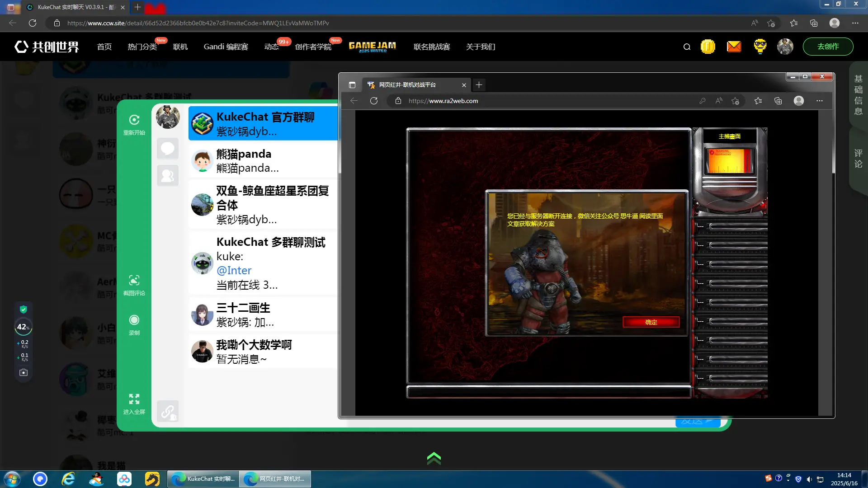Open 动态 nav item
Screen dimensions: 868x488
(272, 47)
